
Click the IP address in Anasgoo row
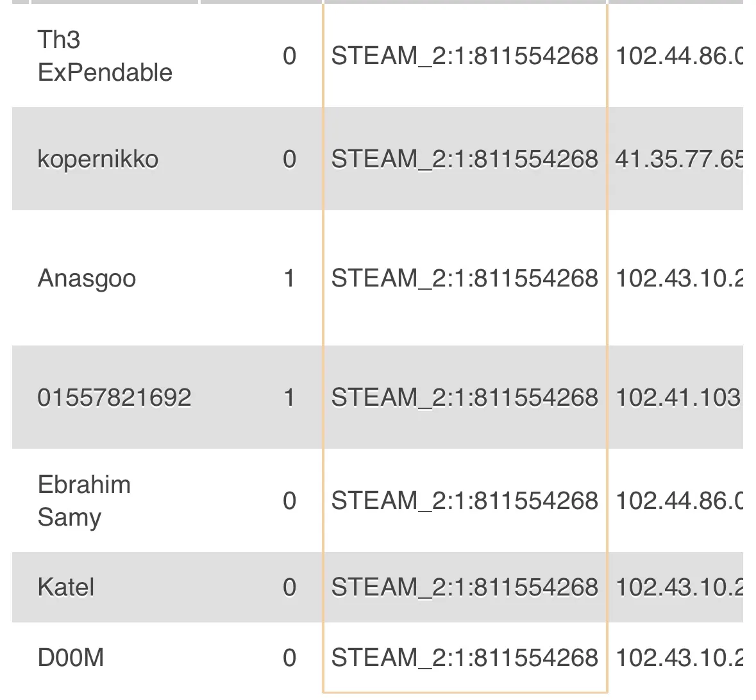(679, 278)
